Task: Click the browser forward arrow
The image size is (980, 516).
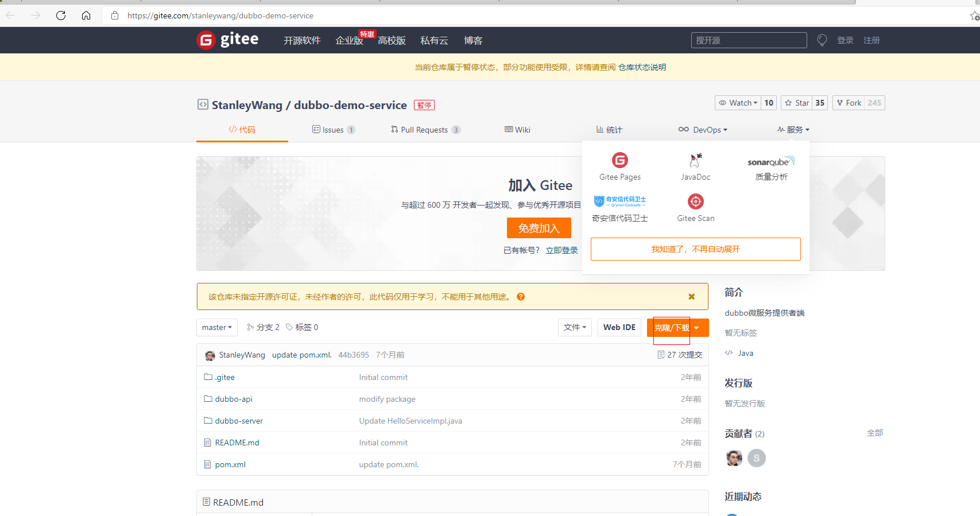Action: pos(36,15)
